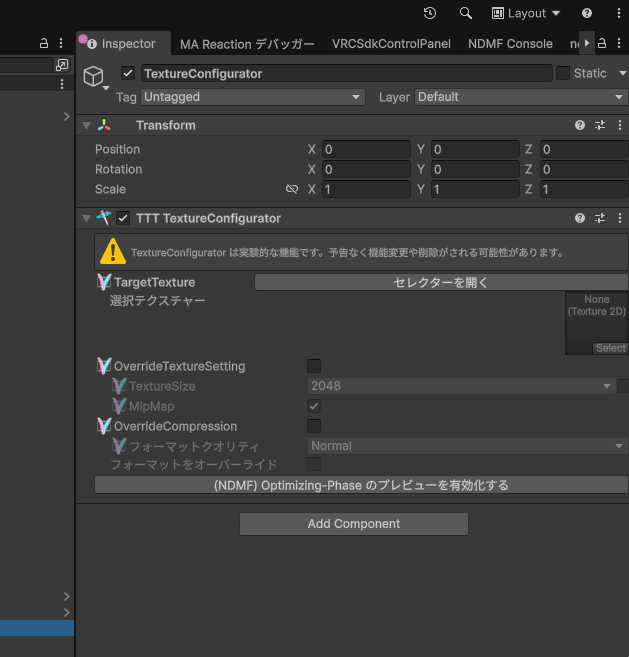
Task: Open left panel three-dot menu
Action: [61, 43]
